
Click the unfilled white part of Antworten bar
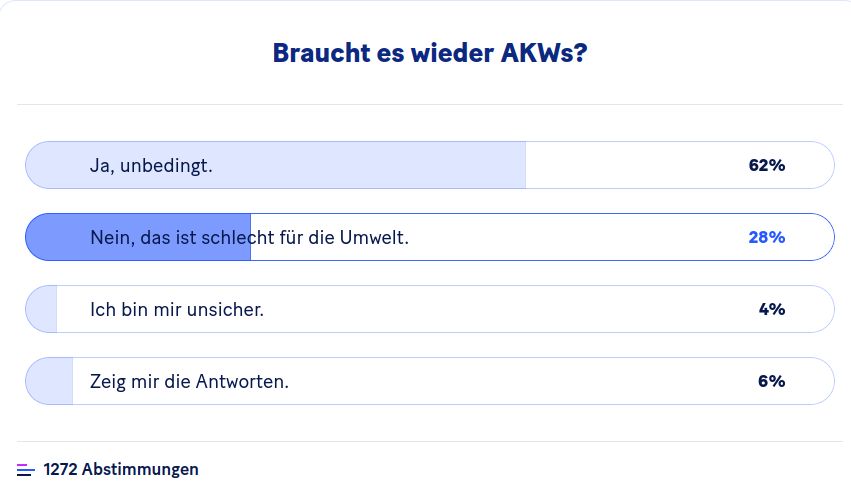tap(500, 381)
